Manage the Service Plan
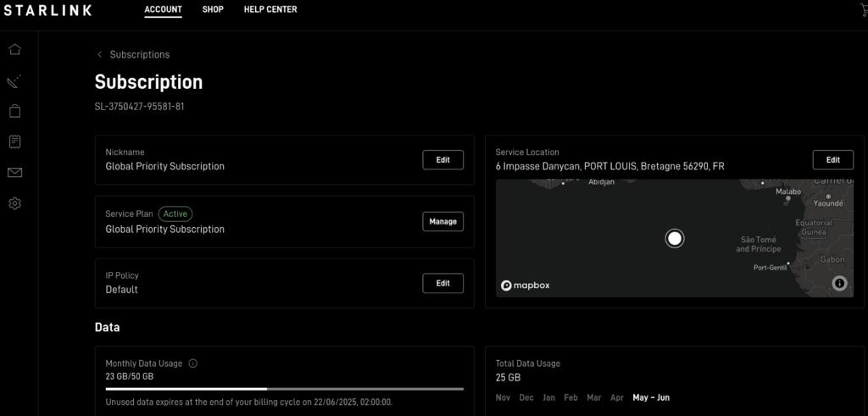This screenshot has height=416, width=868. pos(442,221)
